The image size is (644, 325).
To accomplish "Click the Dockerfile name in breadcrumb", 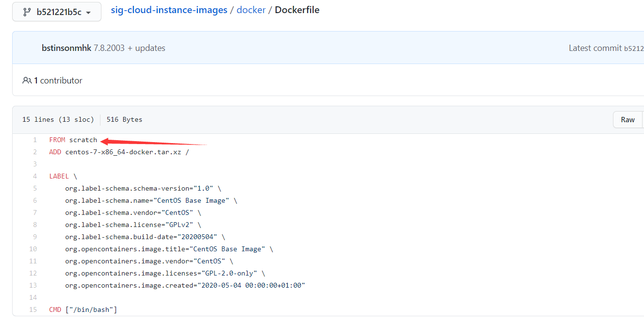I will click(297, 10).
